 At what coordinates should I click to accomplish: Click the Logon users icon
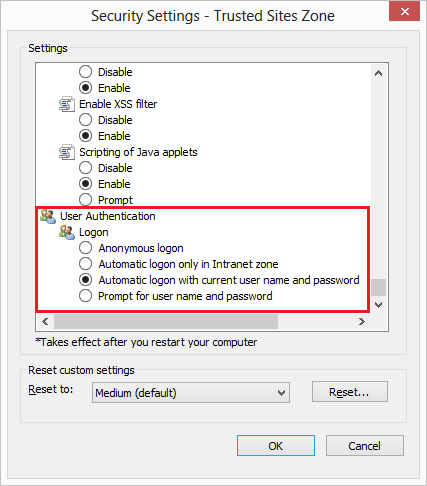click(x=67, y=232)
